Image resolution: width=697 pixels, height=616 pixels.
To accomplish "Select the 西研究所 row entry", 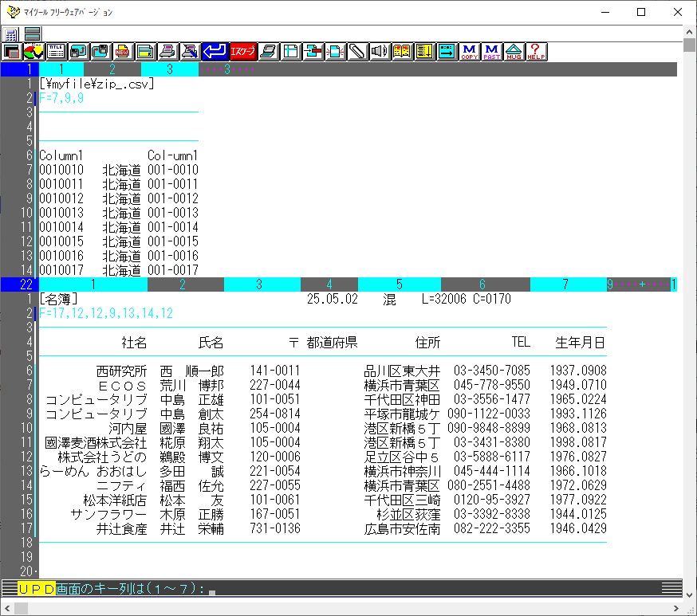I will [x=121, y=371].
